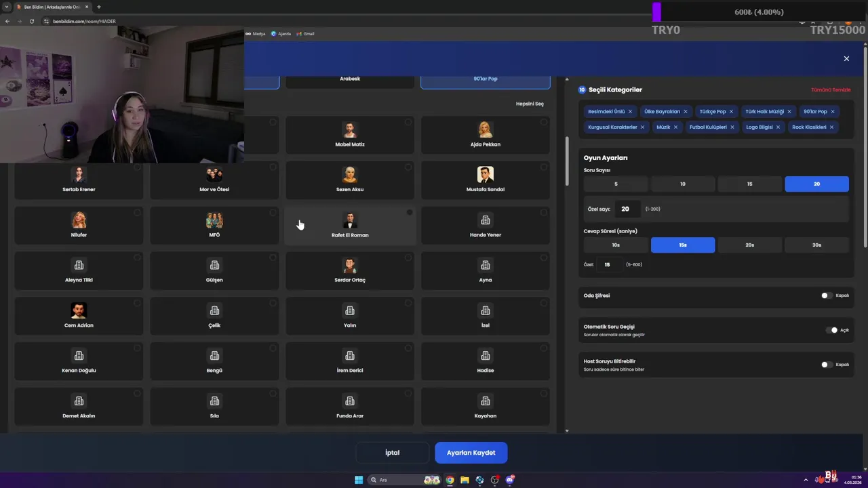This screenshot has width=868, height=488.
Task: Tick the Rafet El Roman selection circle
Action: point(409,213)
